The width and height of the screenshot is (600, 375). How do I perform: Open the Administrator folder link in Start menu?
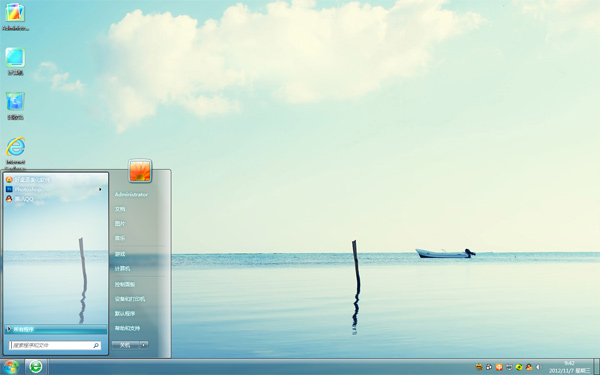pyautogui.click(x=131, y=194)
